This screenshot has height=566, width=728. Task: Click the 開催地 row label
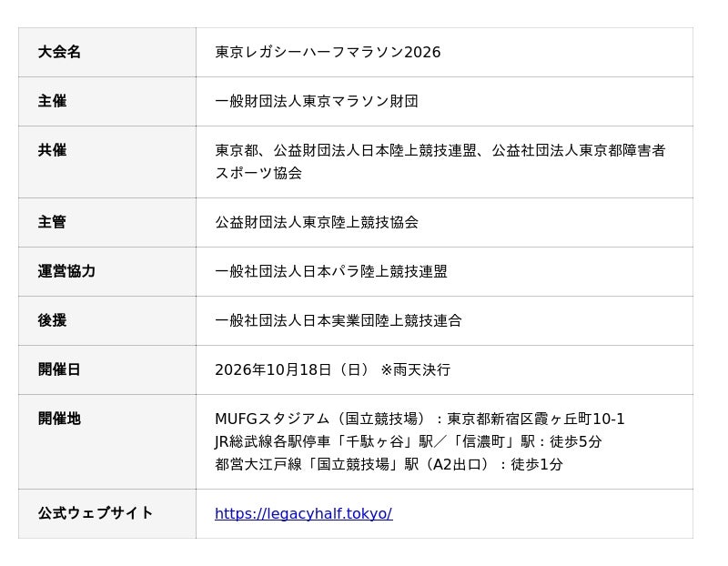pos(59,419)
